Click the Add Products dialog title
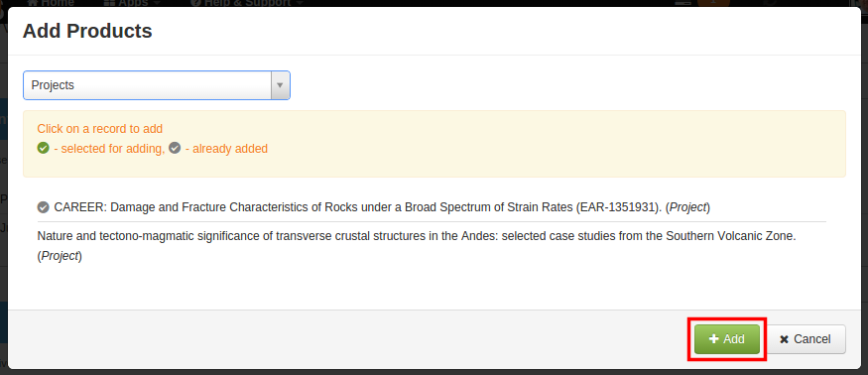The width and height of the screenshot is (868, 375). coord(87,31)
